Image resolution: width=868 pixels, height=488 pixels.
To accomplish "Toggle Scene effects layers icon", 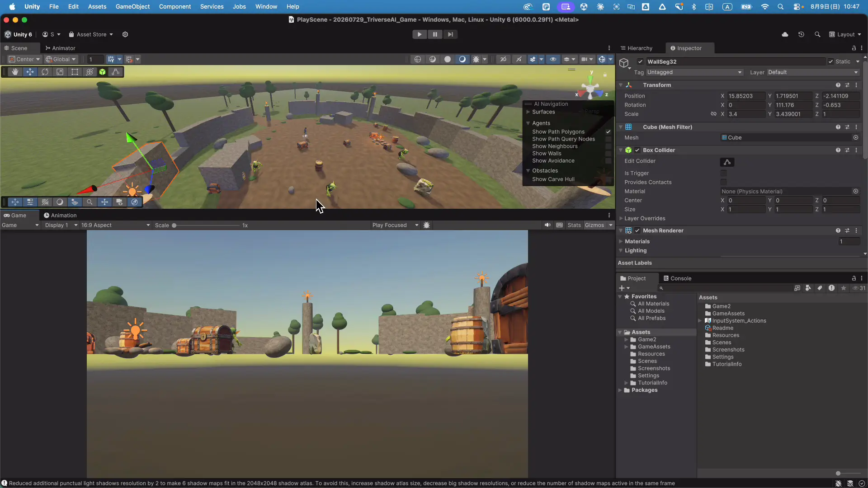I will [533, 59].
